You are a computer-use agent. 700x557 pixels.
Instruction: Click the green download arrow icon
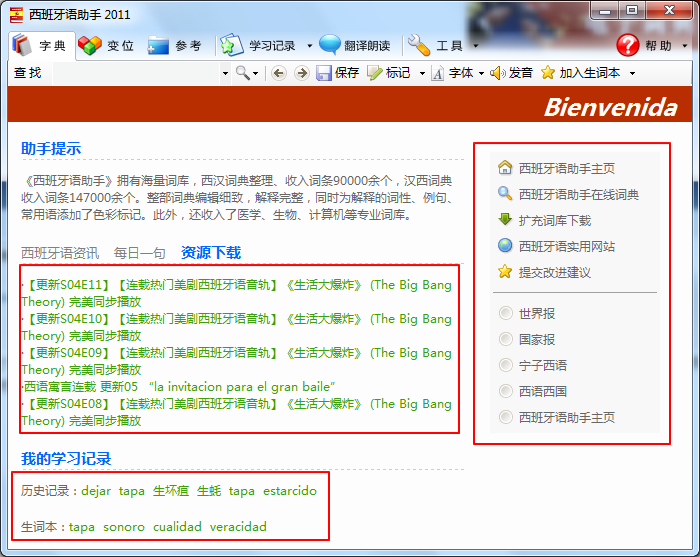[505, 220]
